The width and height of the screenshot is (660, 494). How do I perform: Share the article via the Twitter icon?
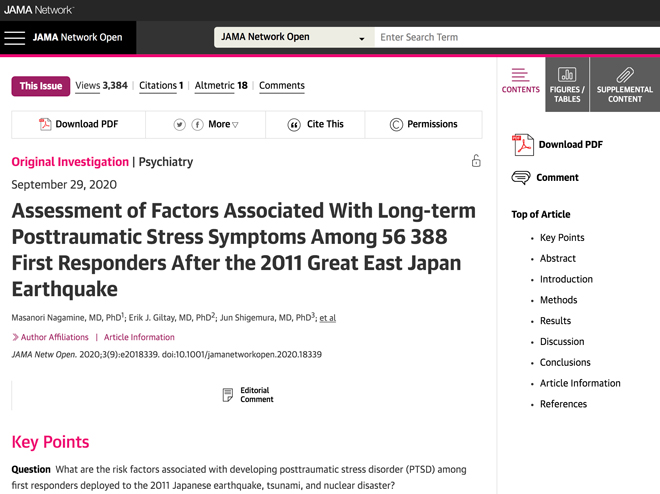(179, 125)
